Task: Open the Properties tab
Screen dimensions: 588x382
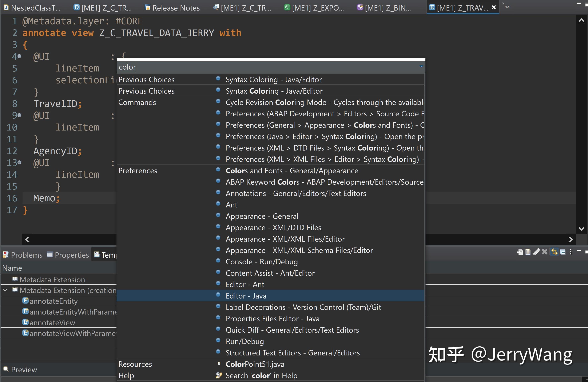Action: 68,255
